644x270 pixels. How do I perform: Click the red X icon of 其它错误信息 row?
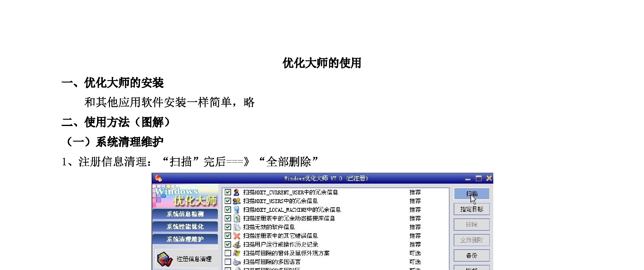coord(237,236)
